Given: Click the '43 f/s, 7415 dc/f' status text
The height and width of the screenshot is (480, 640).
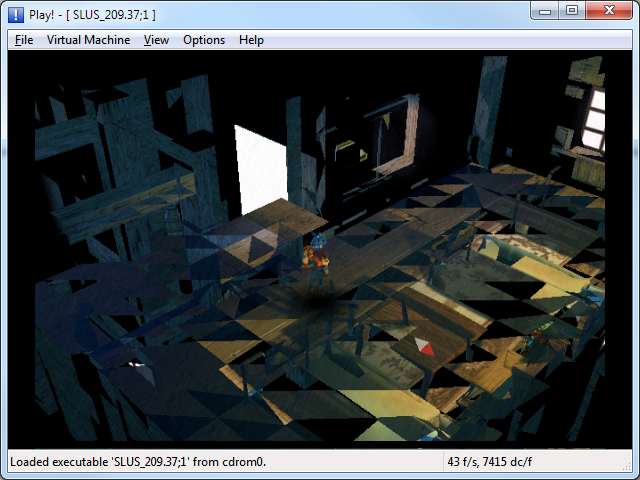Looking at the screenshot, I should (489, 462).
